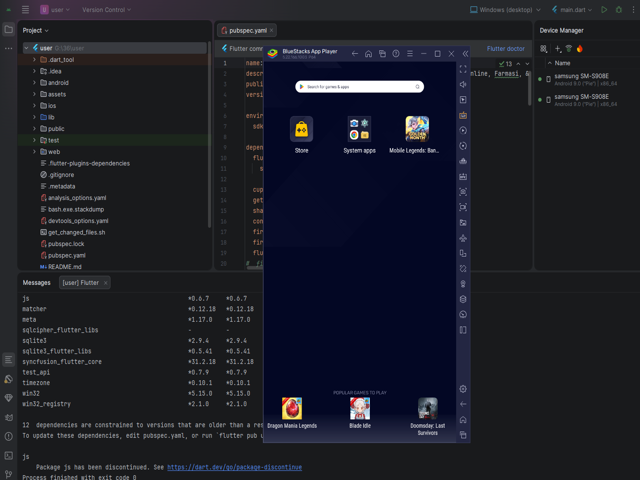Image resolution: width=640 pixels, height=480 pixels.
Task: Open Version Control dropdown
Action: click(x=105, y=10)
